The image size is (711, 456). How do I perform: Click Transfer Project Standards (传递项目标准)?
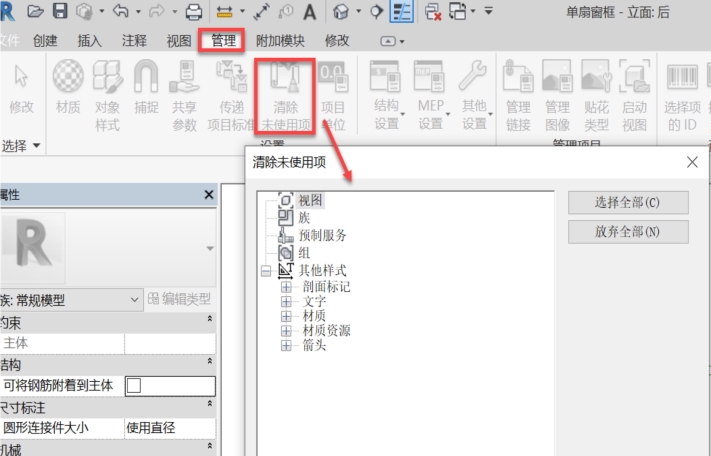tap(231, 95)
